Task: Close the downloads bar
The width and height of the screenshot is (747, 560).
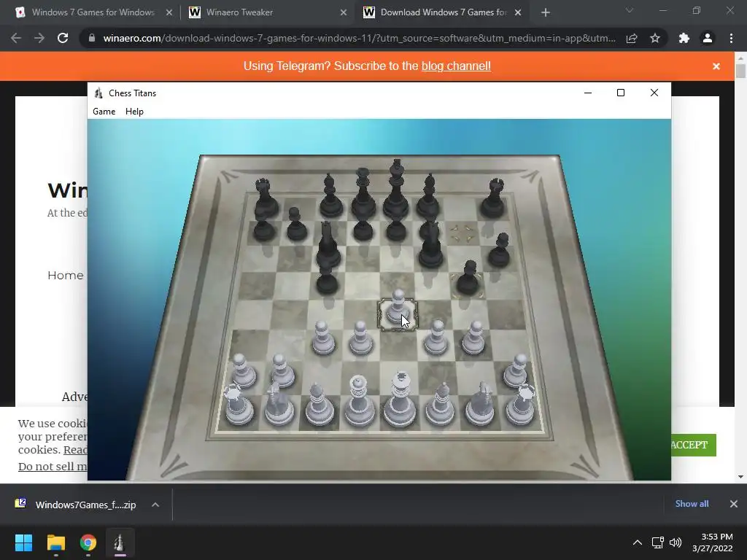Action: pos(734,504)
